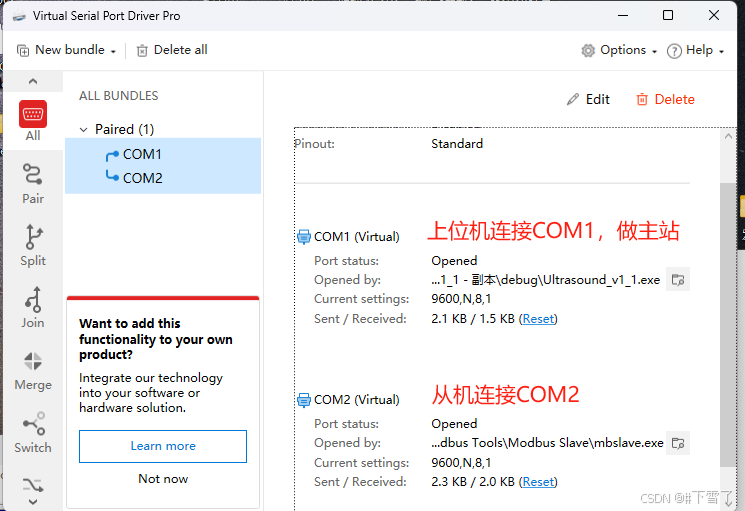
Task: Click COM2 Port status Opened
Action: tap(454, 424)
